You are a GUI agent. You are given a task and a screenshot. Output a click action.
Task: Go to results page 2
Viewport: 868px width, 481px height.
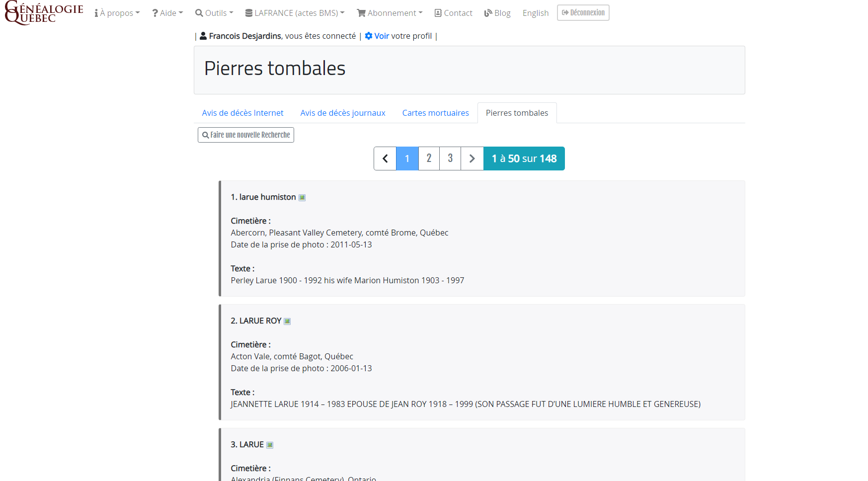tap(429, 159)
